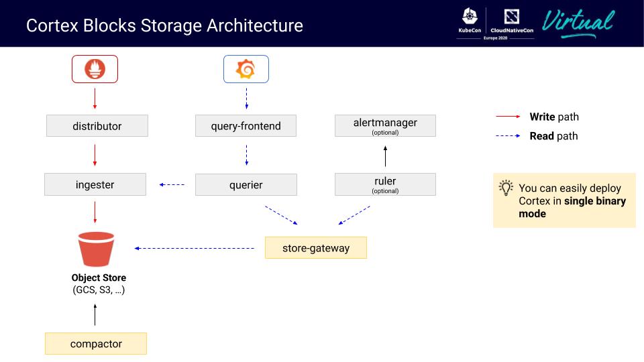The width and height of the screenshot is (644, 362).
Task: Click the KubeCon logo
Action: [x=470, y=24]
